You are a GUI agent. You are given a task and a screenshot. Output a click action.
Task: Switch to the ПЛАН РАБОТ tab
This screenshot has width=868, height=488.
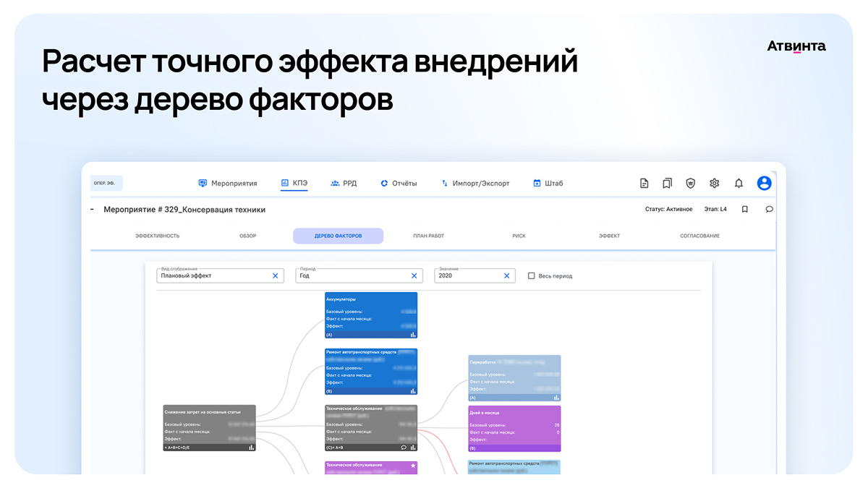click(x=428, y=236)
